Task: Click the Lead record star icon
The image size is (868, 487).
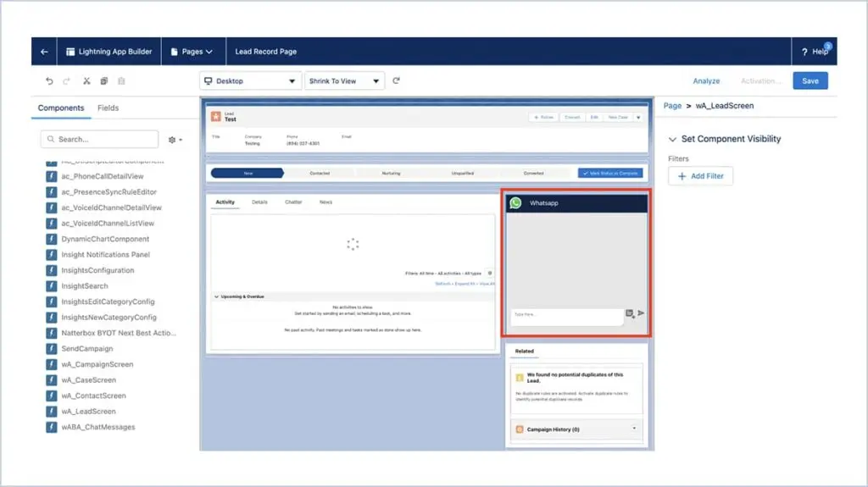Action: [x=216, y=116]
